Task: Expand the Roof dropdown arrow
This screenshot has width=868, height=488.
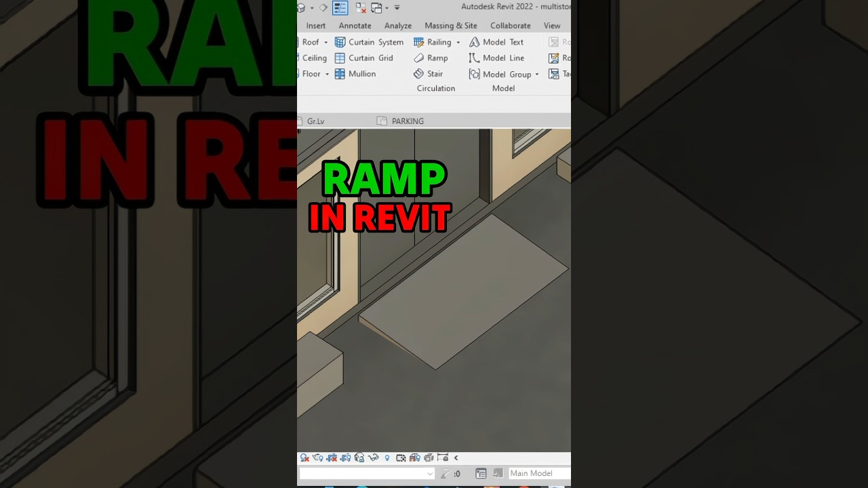Action: (x=325, y=42)
